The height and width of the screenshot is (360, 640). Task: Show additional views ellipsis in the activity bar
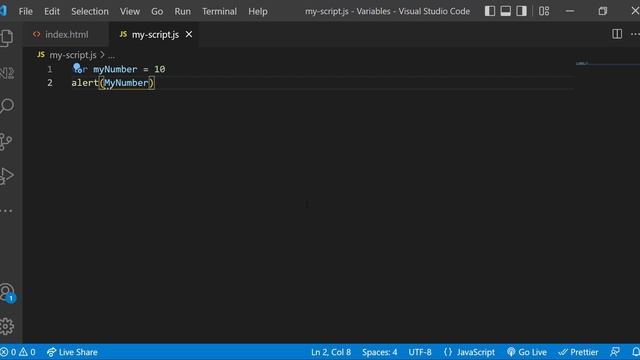6,211
